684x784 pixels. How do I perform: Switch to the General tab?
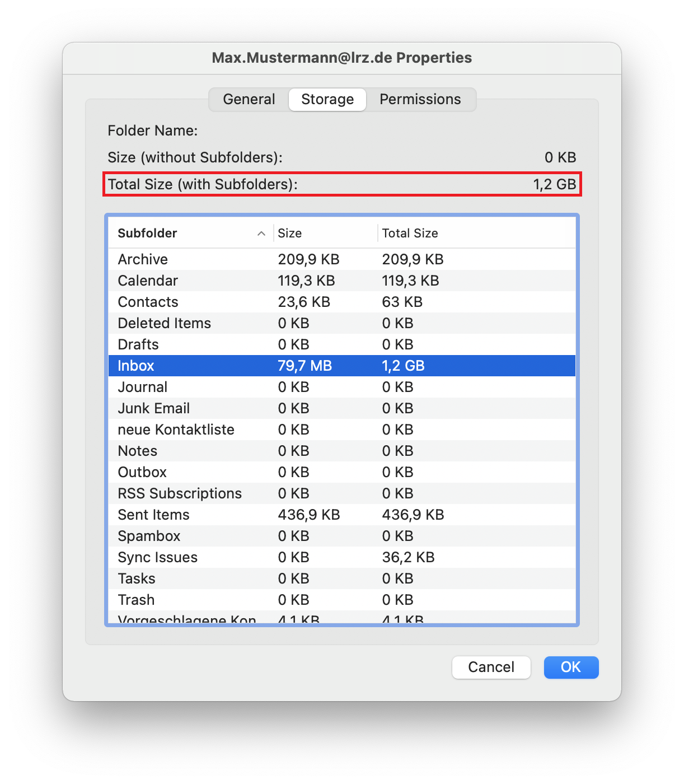pyautogui.click(x=249, y=99)
